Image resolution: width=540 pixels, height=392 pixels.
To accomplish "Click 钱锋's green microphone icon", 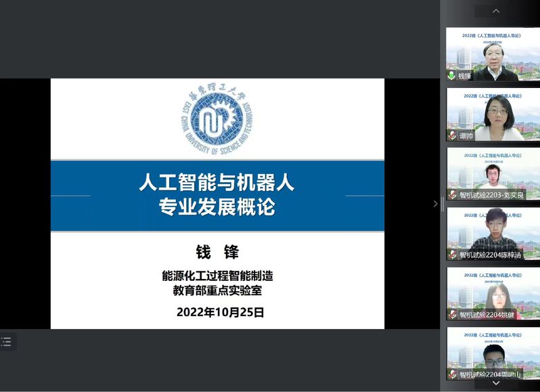I will (451, 76).
